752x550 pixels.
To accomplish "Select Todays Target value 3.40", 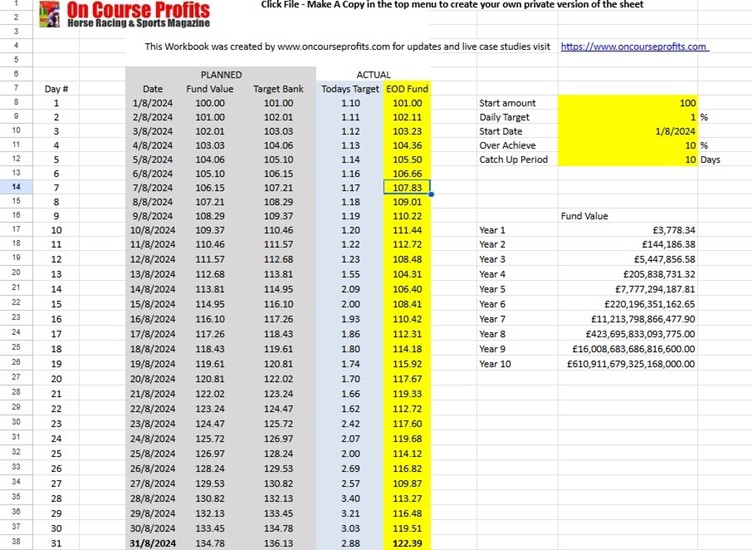I will tap(350, 498).
